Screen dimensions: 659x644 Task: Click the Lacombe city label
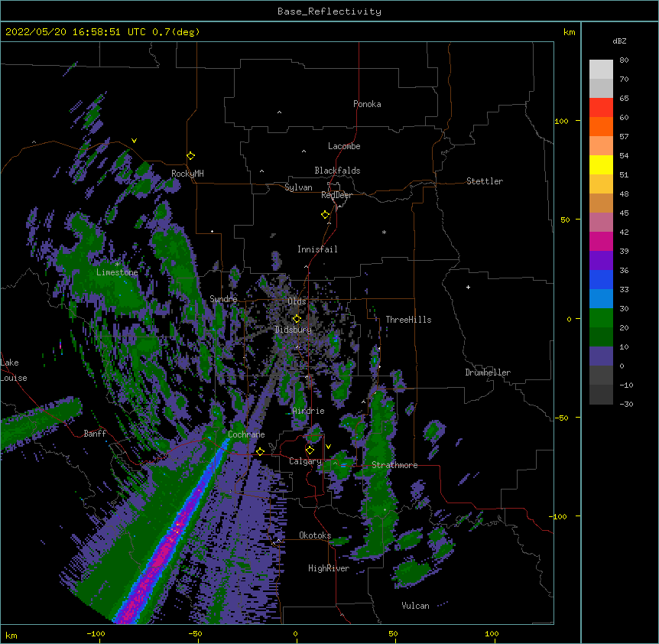(x=344, y=146)
